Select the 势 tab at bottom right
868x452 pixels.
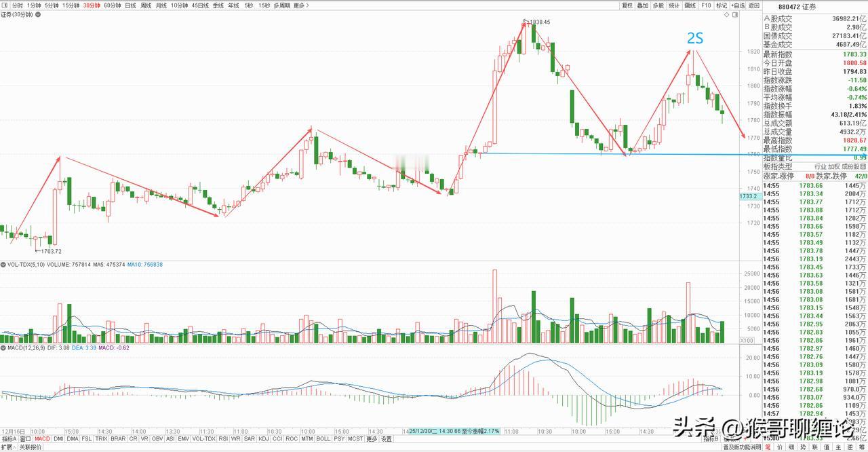pyautogui.click(x=803, y=447)
